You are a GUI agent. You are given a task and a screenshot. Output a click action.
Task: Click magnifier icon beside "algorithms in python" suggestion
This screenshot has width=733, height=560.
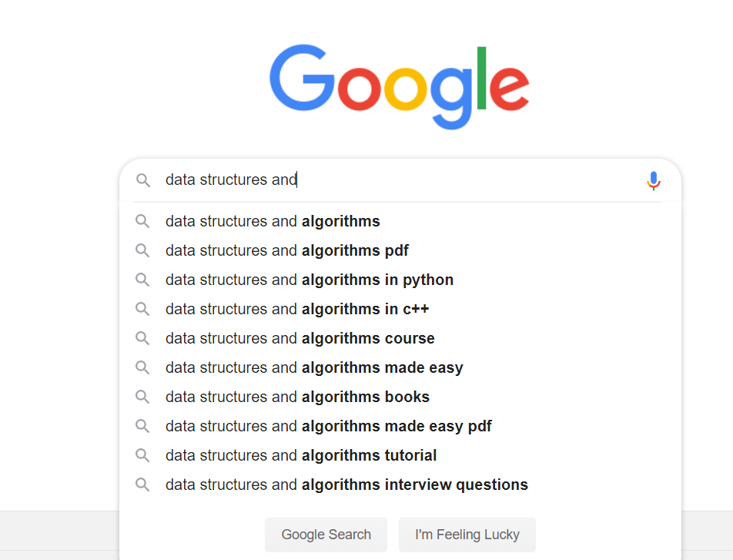coord(142,280)
